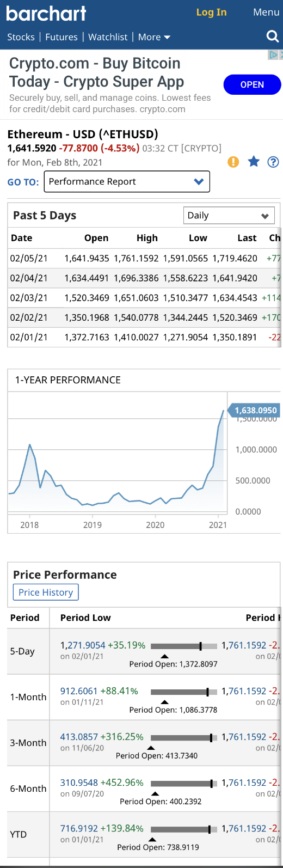Click the Price History button
The image size is (283, 868).
[x=46, y=592]
